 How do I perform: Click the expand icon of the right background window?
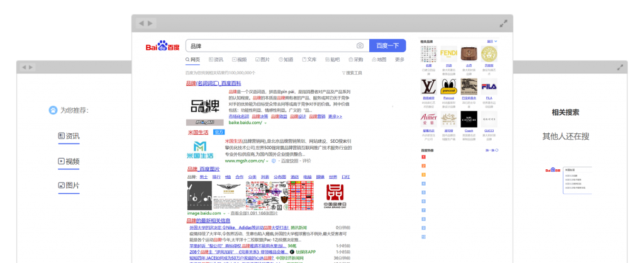(x=621, y=67)
